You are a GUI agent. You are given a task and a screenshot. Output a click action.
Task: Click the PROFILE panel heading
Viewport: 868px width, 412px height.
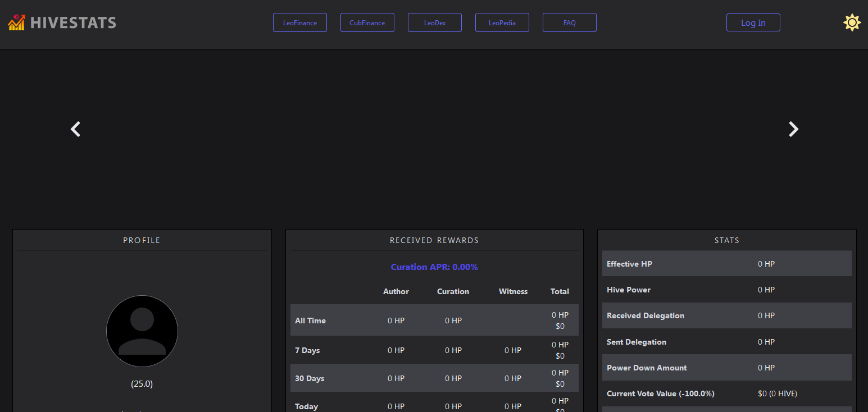click(x=142, y=240)
